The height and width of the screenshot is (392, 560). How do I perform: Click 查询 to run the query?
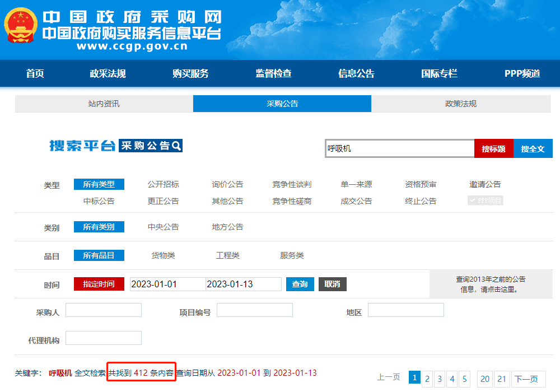300,284
